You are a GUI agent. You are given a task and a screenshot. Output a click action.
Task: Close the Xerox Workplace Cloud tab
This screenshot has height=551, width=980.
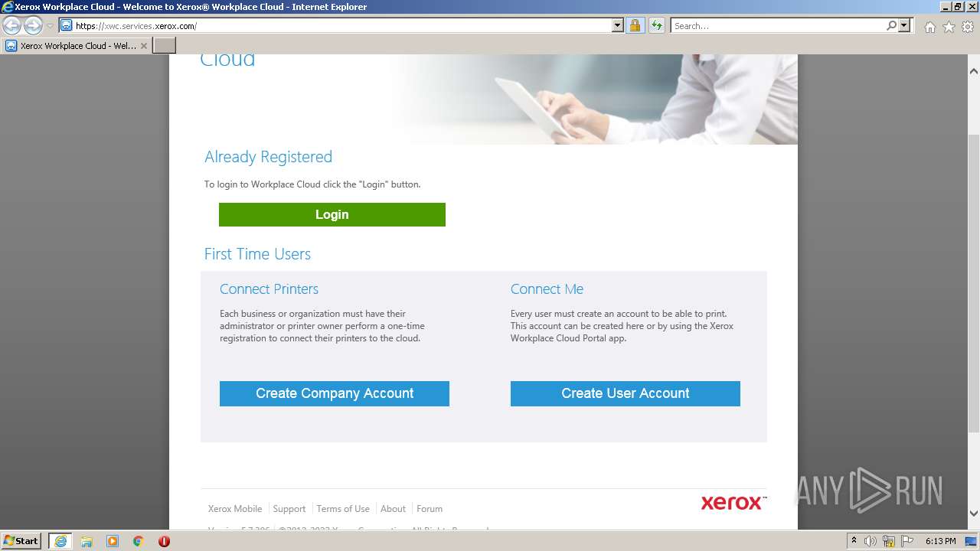[144, 46]
